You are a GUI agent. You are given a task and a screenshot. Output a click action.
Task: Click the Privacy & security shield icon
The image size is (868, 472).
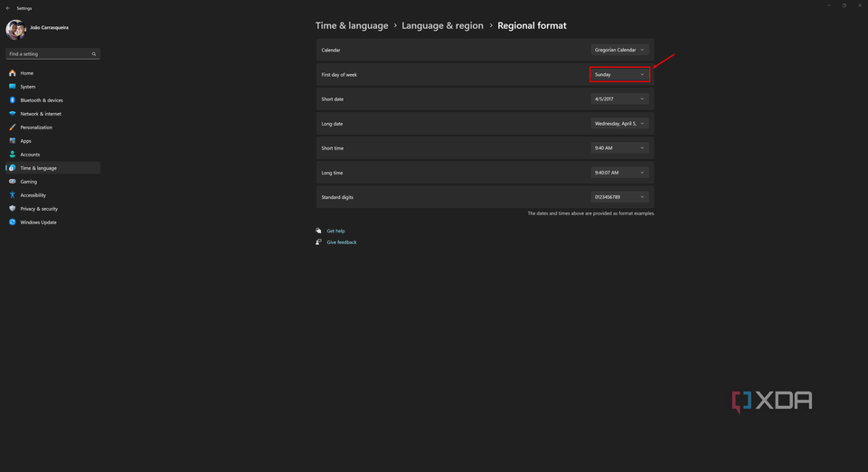[12, 209]
